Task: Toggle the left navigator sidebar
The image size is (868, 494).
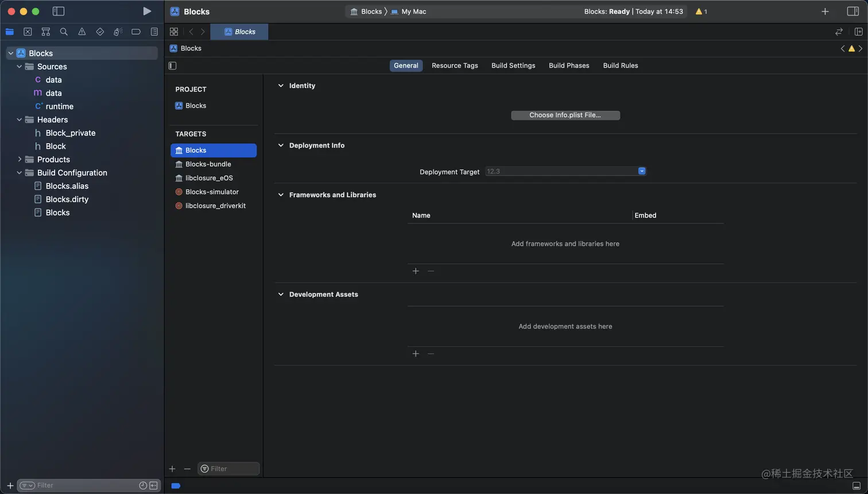Action: (59, 11)
